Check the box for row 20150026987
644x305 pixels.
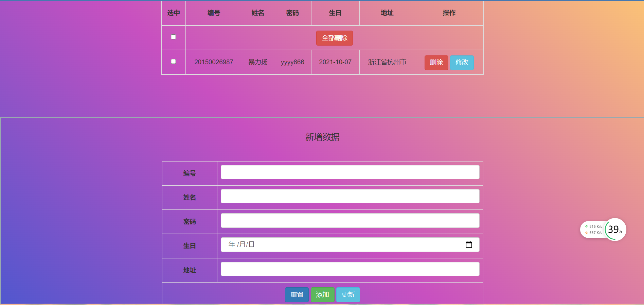(x=173, y=61)
